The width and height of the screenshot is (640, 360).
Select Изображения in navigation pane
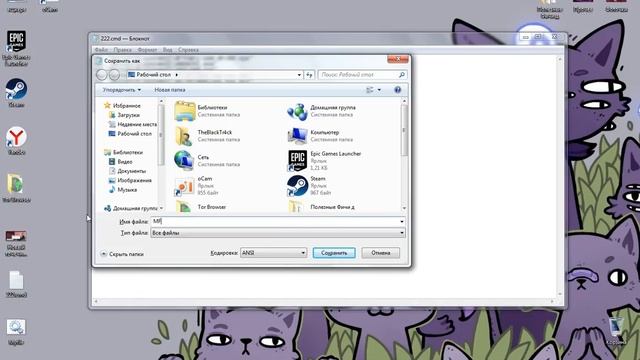(130, 180)
